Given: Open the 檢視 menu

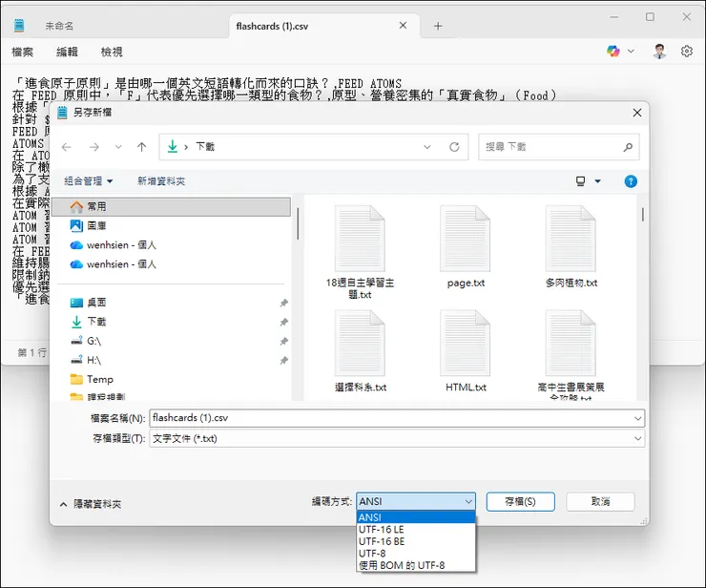Looking at the screenshot, I should [x=112, y=52].
